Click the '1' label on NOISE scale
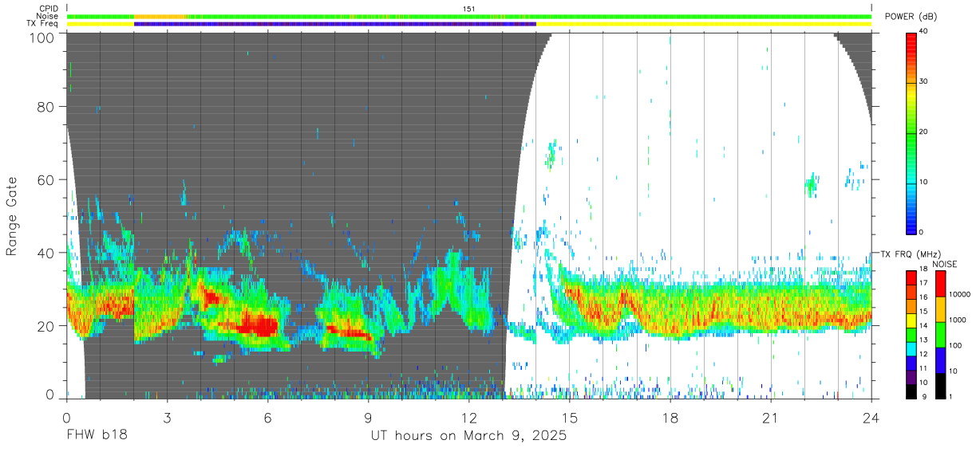Screen dimensions: 980x452 click(951, 396)
